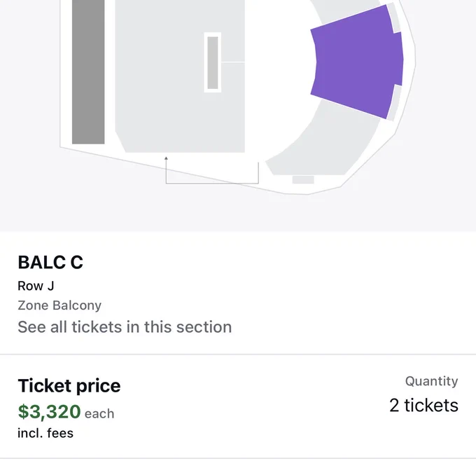Click the dark gray stage rectangle
Image resolution: width=476 pixels, height=461 pixels.
coord(88,71)
